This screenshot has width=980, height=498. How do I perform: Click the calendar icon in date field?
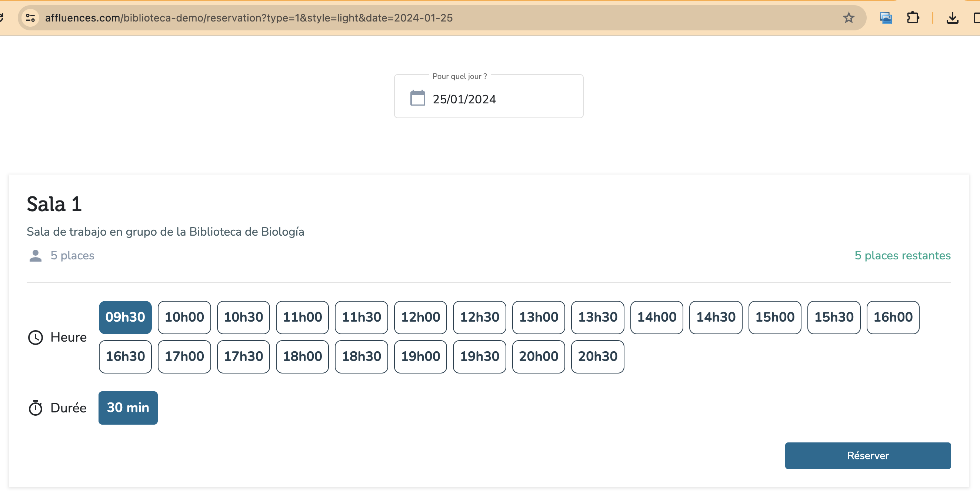(417, 98)
